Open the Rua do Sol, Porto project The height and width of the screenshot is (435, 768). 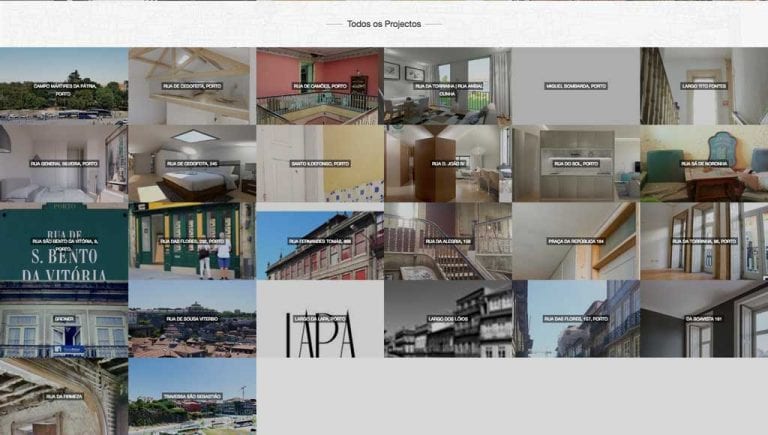point(576,163)
